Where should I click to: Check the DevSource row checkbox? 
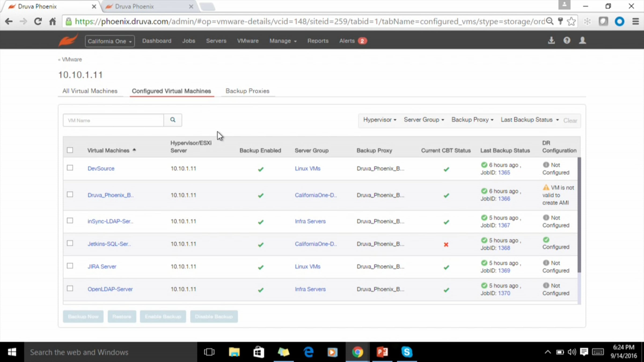(70, 168)
